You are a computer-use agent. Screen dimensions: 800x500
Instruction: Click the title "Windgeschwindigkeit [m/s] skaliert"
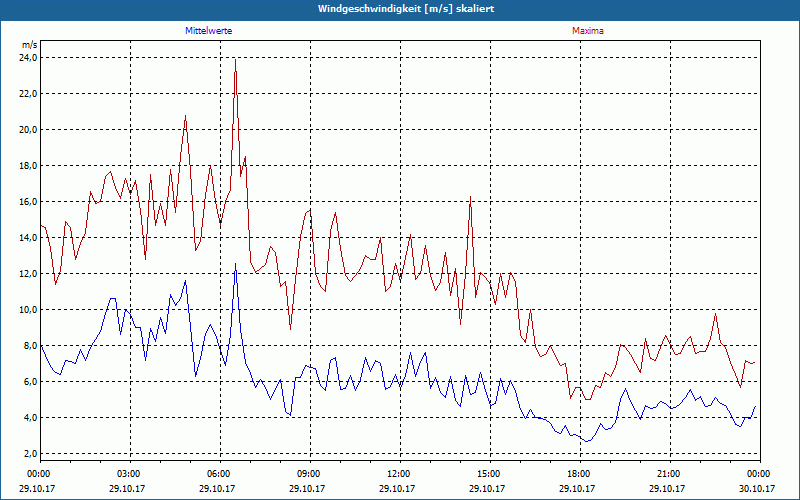pos(406,9)
